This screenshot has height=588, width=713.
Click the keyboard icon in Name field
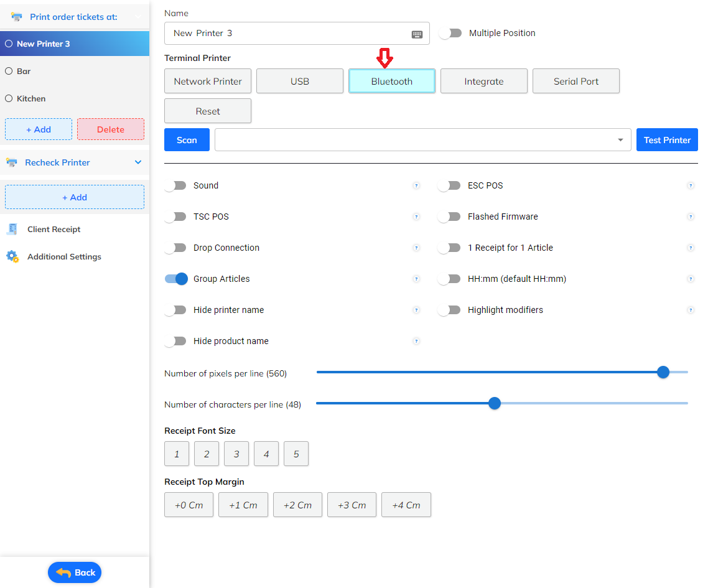(x=417, y=34)
